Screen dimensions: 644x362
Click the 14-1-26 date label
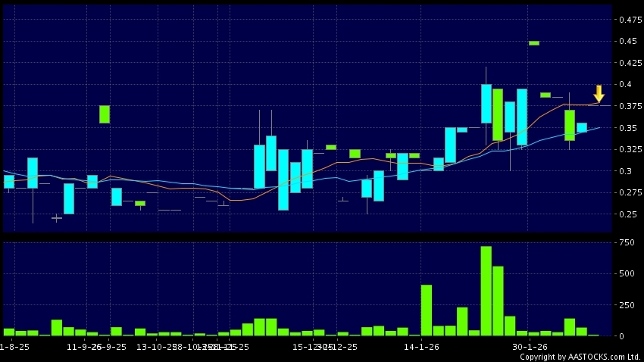(x=422, y=346)
